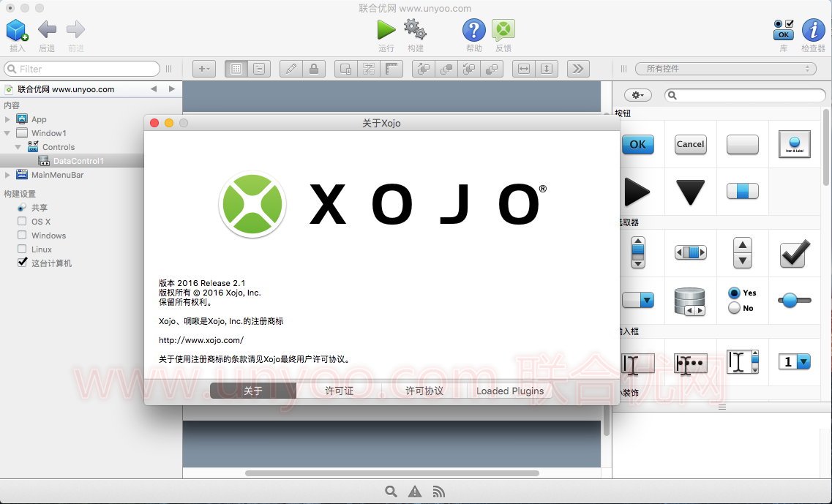Show more toolbar items chevron
The height and width of the screenshot is (504, 832).
point(578,69)
